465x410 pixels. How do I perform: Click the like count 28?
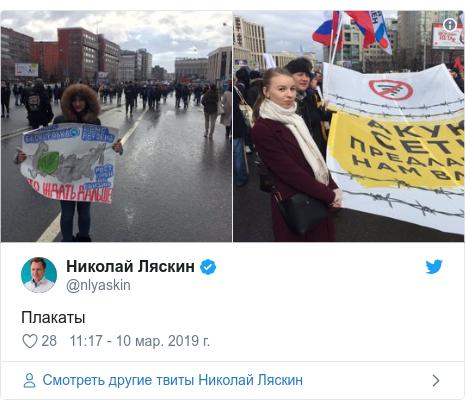pyautogui.click(x=49, y=341)
